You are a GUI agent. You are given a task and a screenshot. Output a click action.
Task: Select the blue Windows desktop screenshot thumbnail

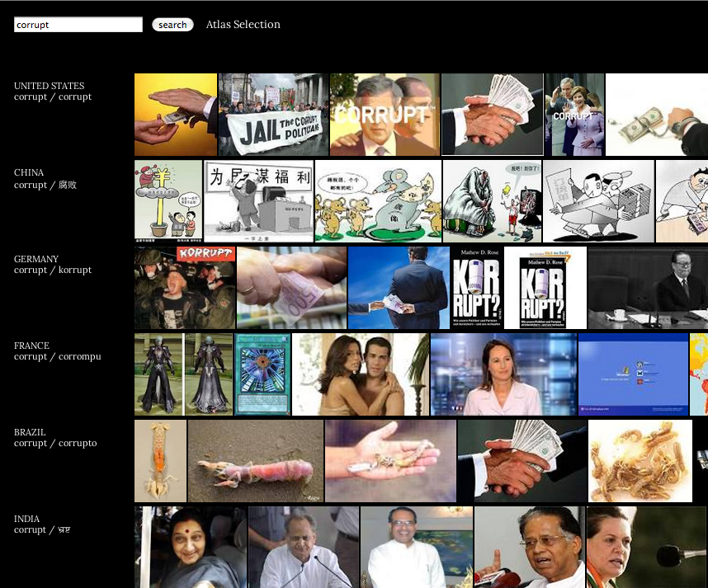pyautogui.click(x=633, y=374)
